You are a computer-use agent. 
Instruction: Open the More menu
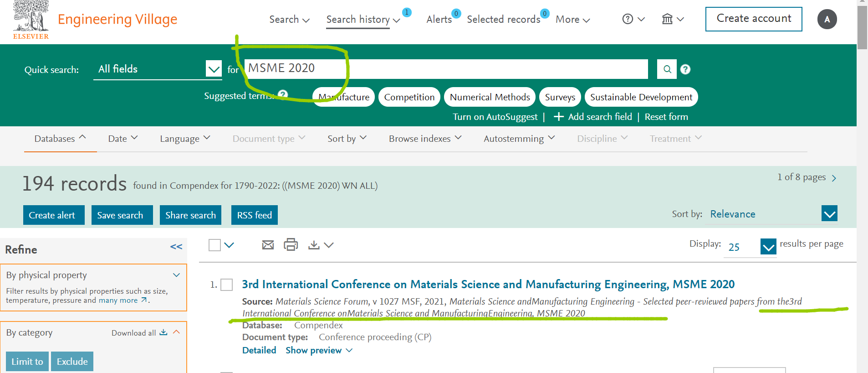point(572,19)
